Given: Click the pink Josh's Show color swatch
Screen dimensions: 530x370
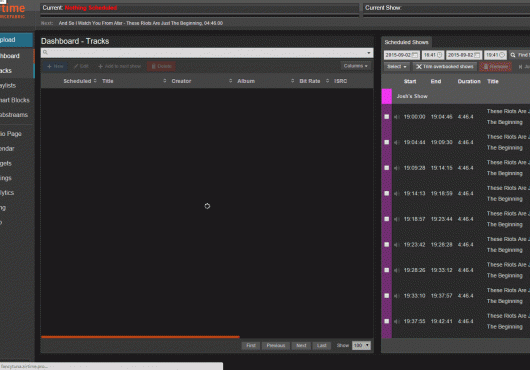Looking at the screenshot, I should pos(387,96).
